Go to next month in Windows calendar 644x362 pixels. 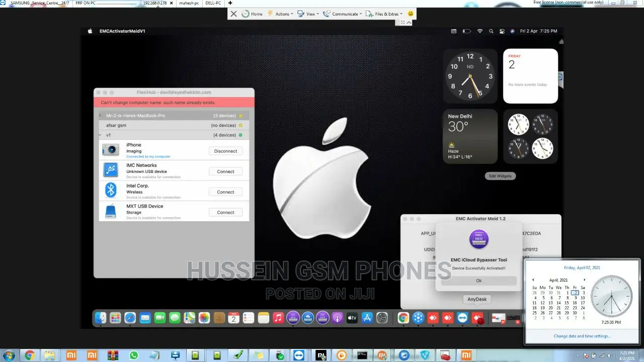pos(584,280)
